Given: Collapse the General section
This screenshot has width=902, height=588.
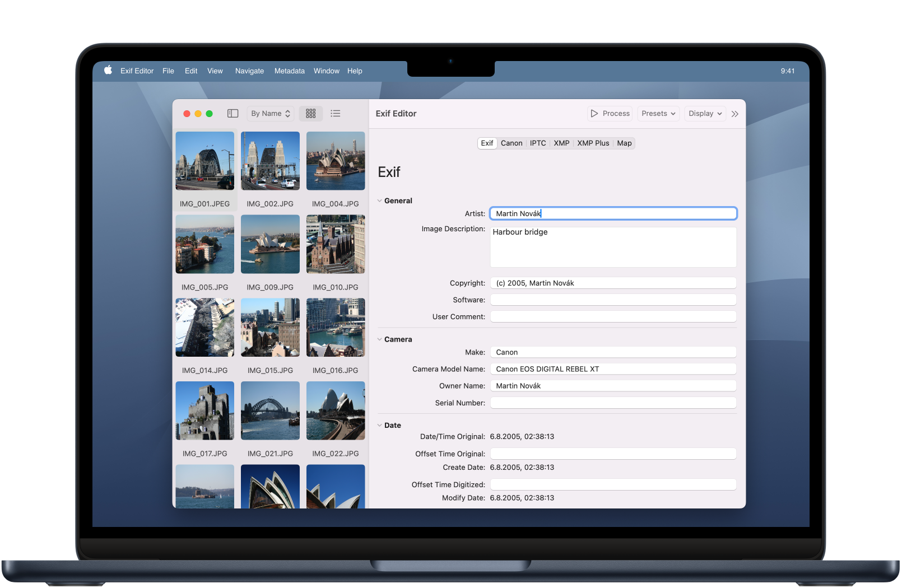Looking at the screenshot, I should pyautogui.click(x=380, y=200).
